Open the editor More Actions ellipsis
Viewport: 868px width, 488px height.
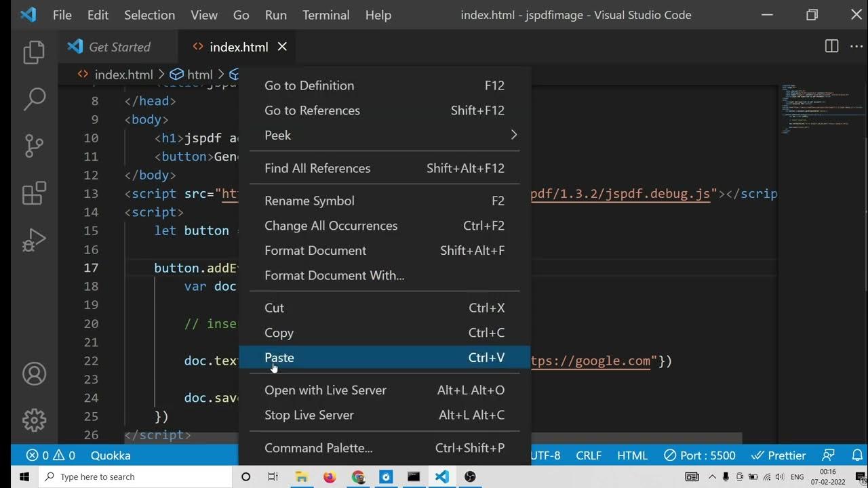click(857, 46)
